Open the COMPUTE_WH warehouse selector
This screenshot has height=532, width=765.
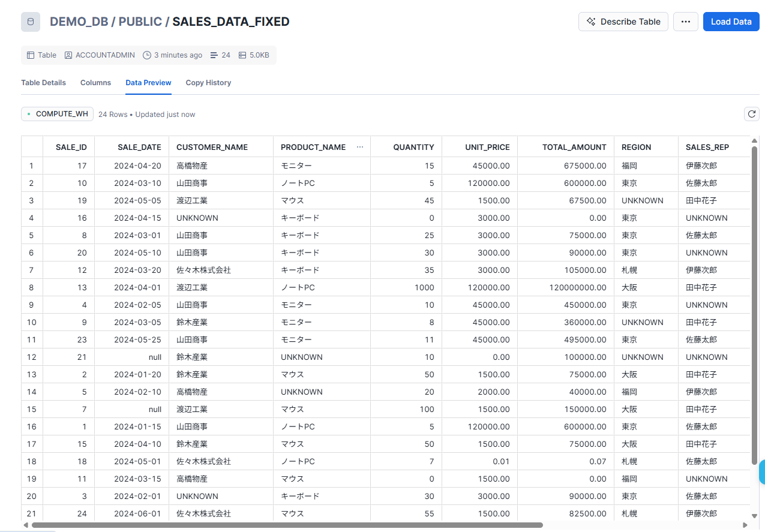click(x=57, y=114)
